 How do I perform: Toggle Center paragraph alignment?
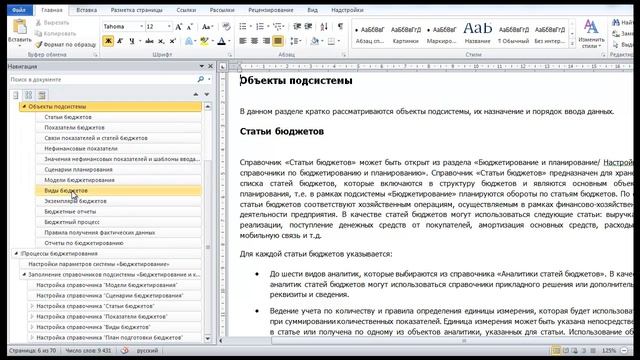tap(254, 41)
